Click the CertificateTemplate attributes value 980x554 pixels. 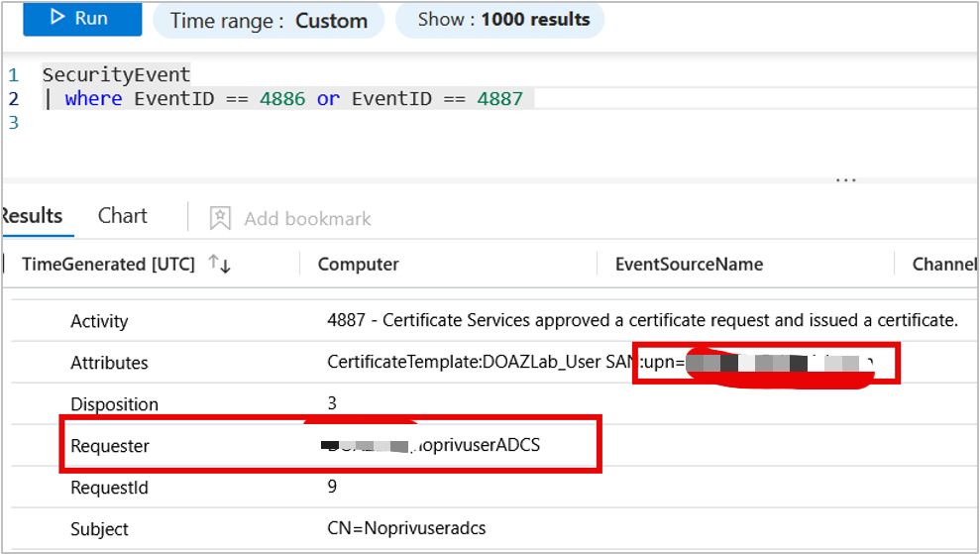(476, 363)
